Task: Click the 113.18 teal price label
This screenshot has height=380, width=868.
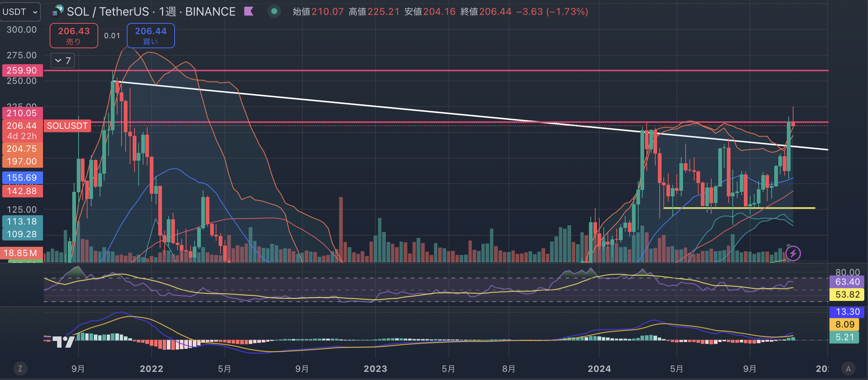Action: tap(22, 222)
